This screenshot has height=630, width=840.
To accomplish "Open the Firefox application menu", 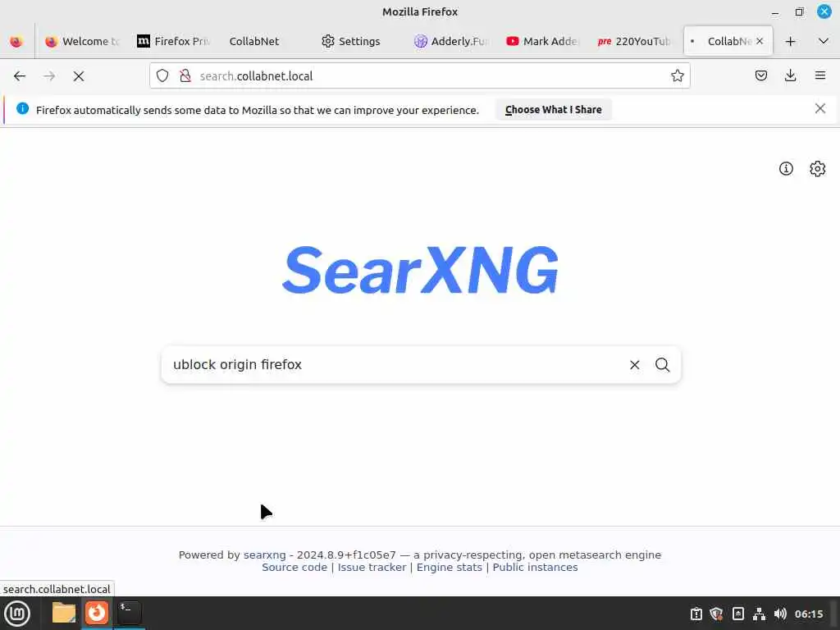I will 820,76.
